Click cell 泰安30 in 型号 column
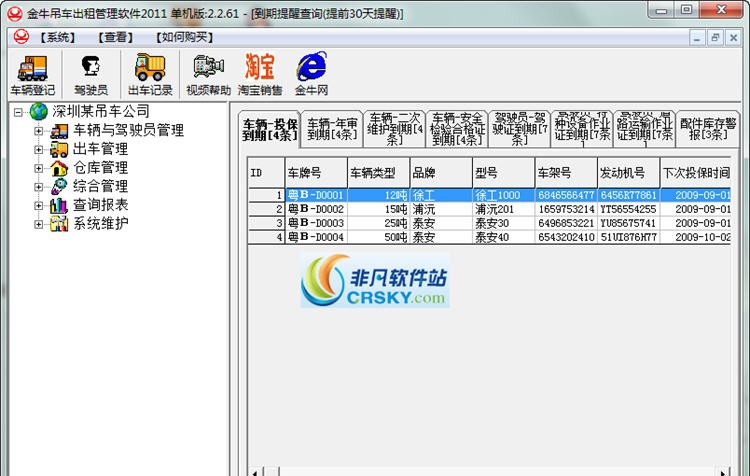Viewport: 750px width, 476px height. 504,223
